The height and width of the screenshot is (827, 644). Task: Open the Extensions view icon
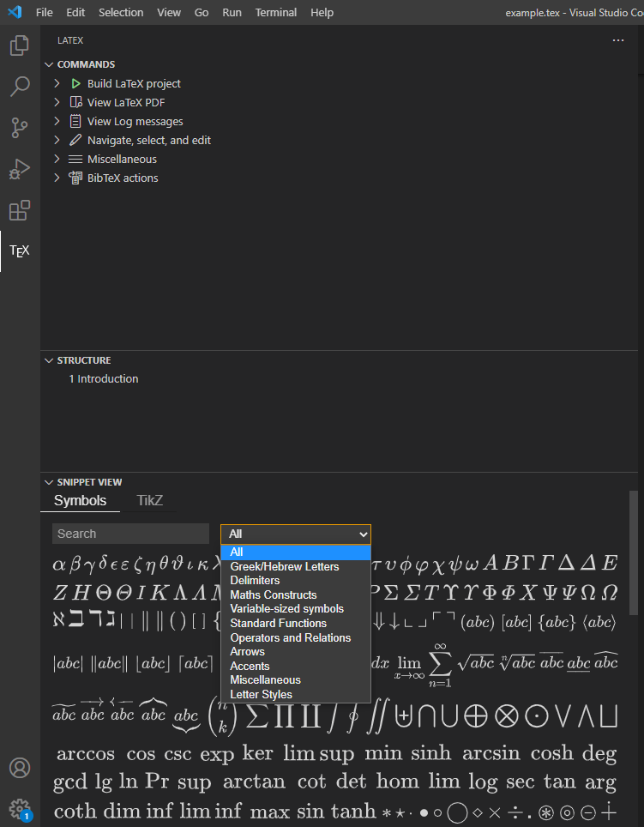click(19, 210)
